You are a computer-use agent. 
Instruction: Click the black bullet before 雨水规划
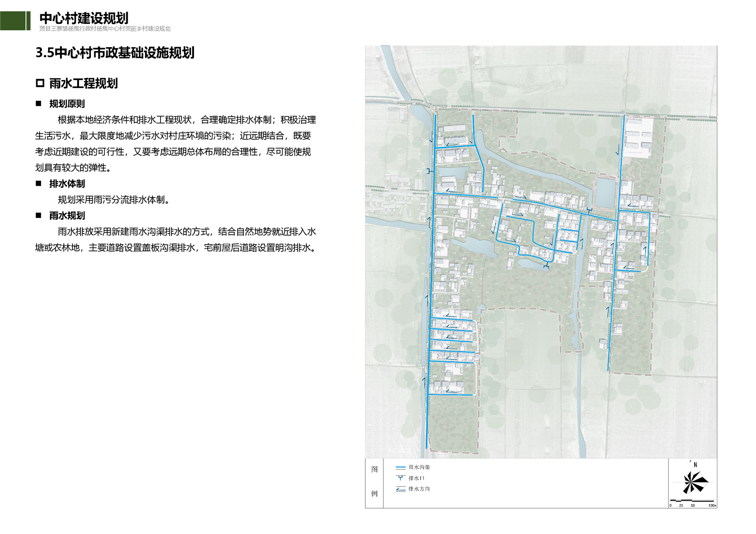39,216
